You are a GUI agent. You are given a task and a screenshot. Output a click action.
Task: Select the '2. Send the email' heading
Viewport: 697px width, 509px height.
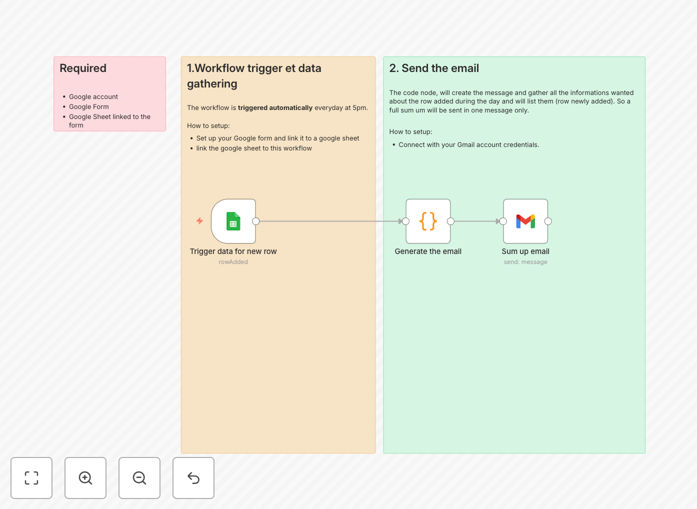[434, 68]
